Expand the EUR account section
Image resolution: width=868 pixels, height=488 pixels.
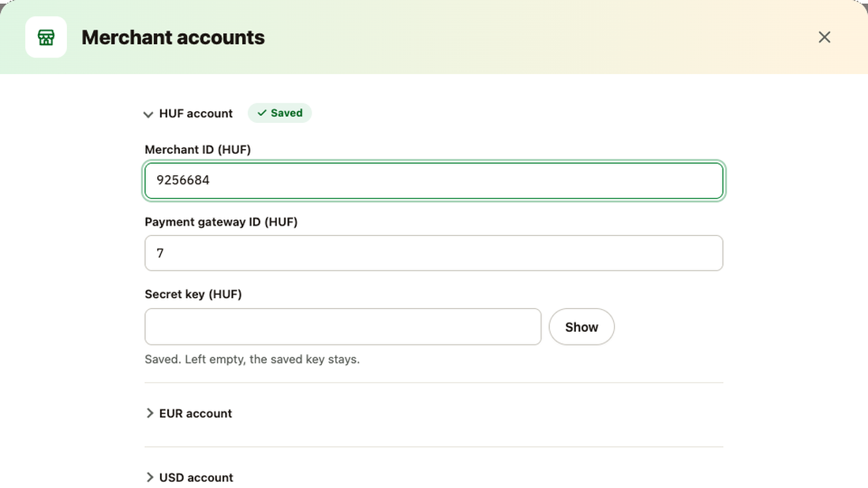[189, 413]
